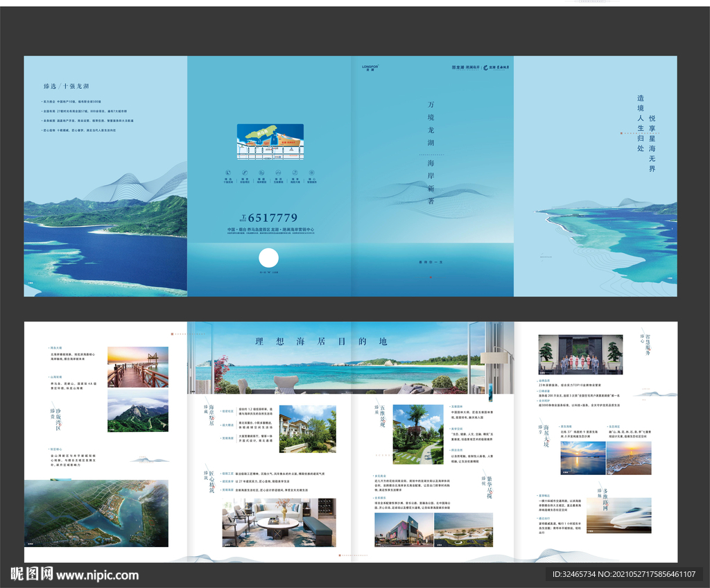Screen dimensions: 710x588
Task: Click the LONGFOR logo on the cover
Action: coord(370,68)
